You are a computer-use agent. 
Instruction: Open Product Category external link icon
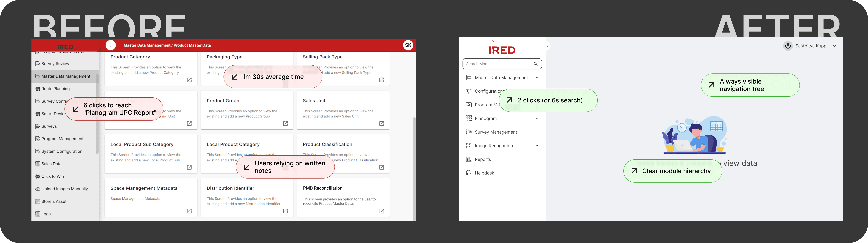tap(189, 80)
